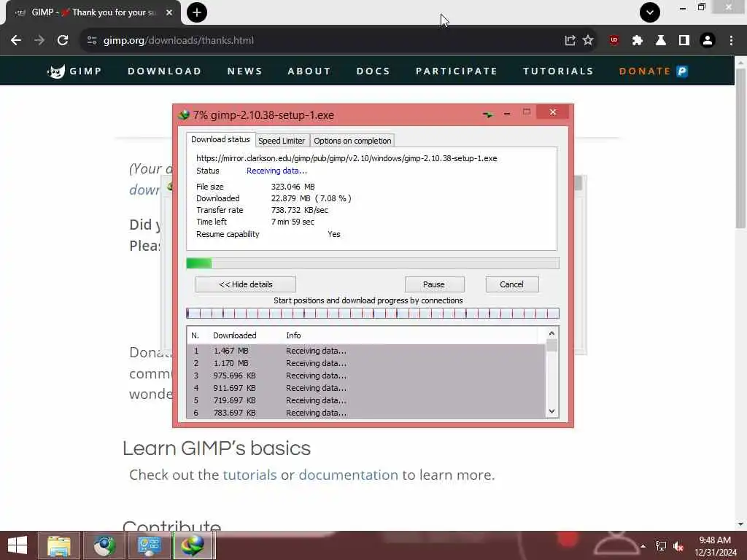Go back using the browser back arrow
This screenshot has width=747, height=560.
pyautogui.click(x=16, y=41)
